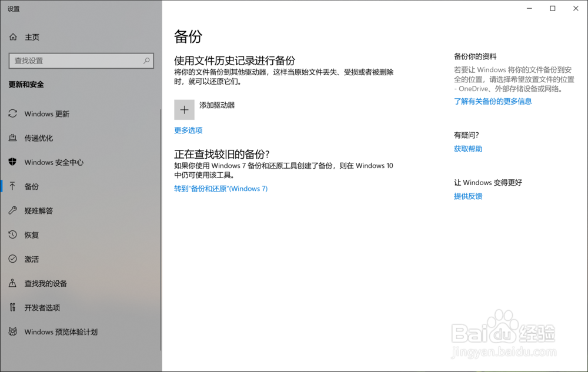Click the Windows 安全中心 shield icon
This screenshot has width=588, height=372.
pos(13,162)
